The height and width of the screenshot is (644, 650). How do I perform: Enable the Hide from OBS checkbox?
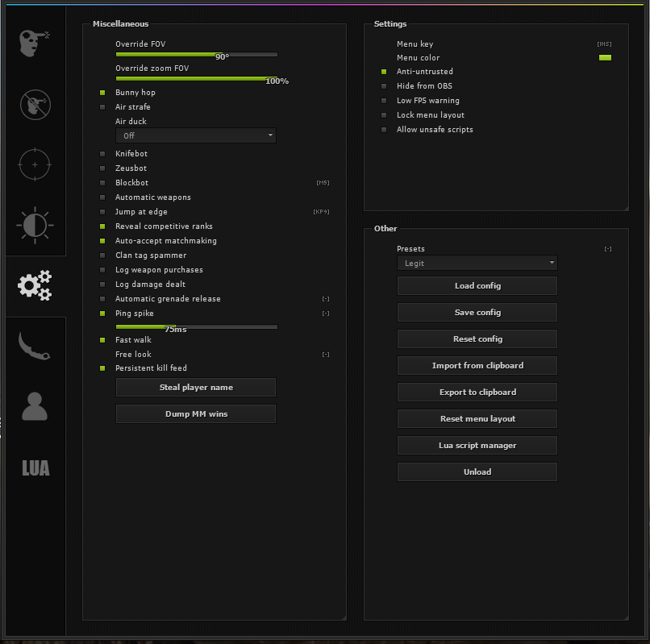(384, 86)
